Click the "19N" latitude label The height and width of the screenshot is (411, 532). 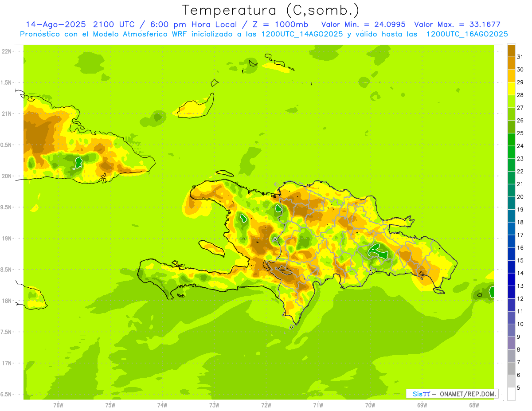tap(7, 239)
